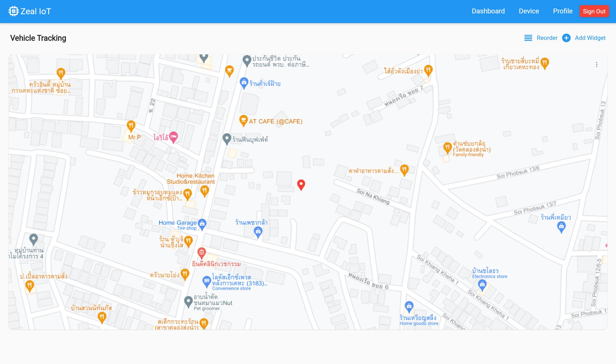Viewport: 616px width, 364px height.
Task: Open the Dashboard nav item
Action: click(x=488, y=11)
